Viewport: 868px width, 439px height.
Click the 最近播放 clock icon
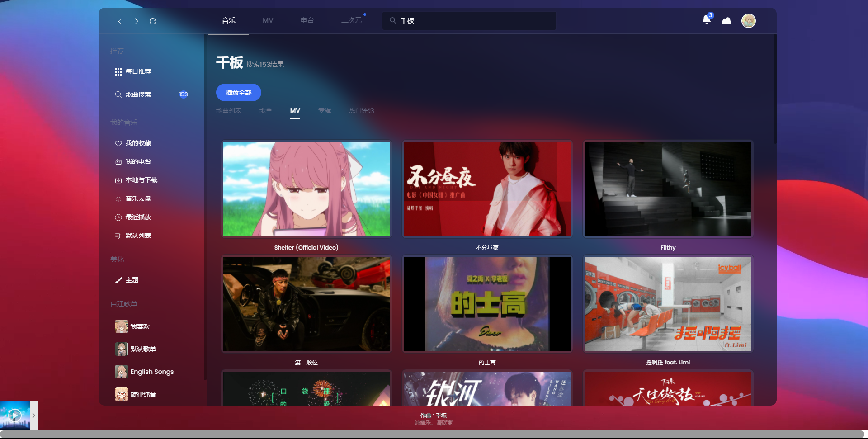[118, 217]
